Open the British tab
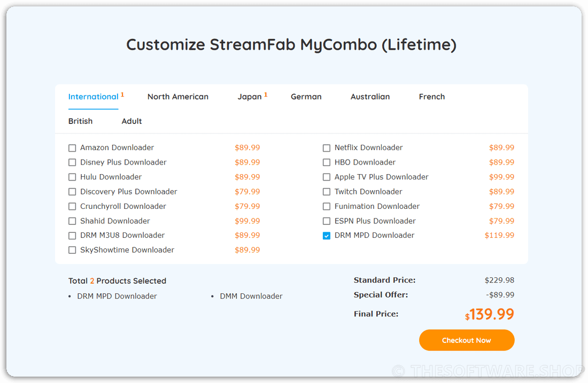This screenshot has width=588, height=383. click(x=80, y=121)
